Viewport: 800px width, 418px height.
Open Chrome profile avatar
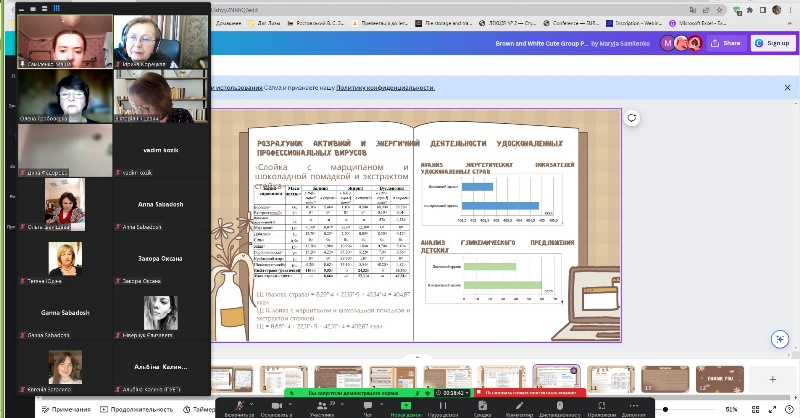click(777, 10)
